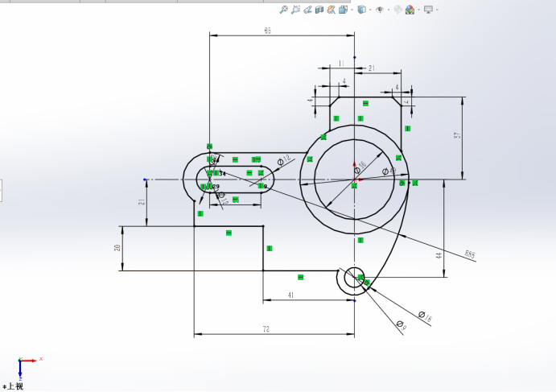
Task: Select the 44 vertical dimension
Action: click(x=439, y=255)
